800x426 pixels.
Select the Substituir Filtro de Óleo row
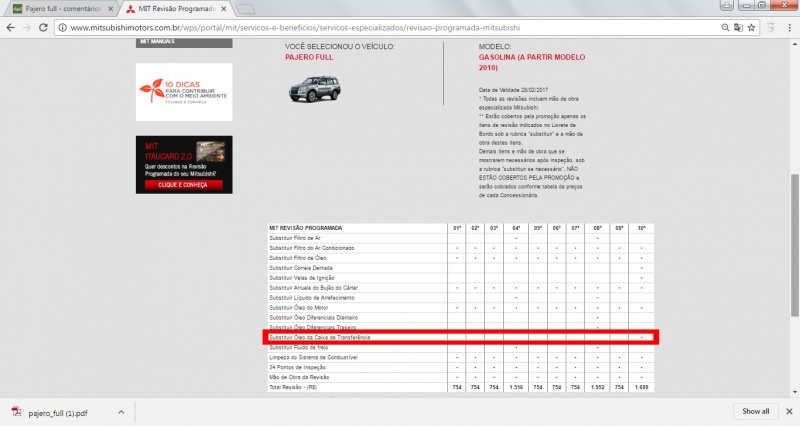click(461, 258)
